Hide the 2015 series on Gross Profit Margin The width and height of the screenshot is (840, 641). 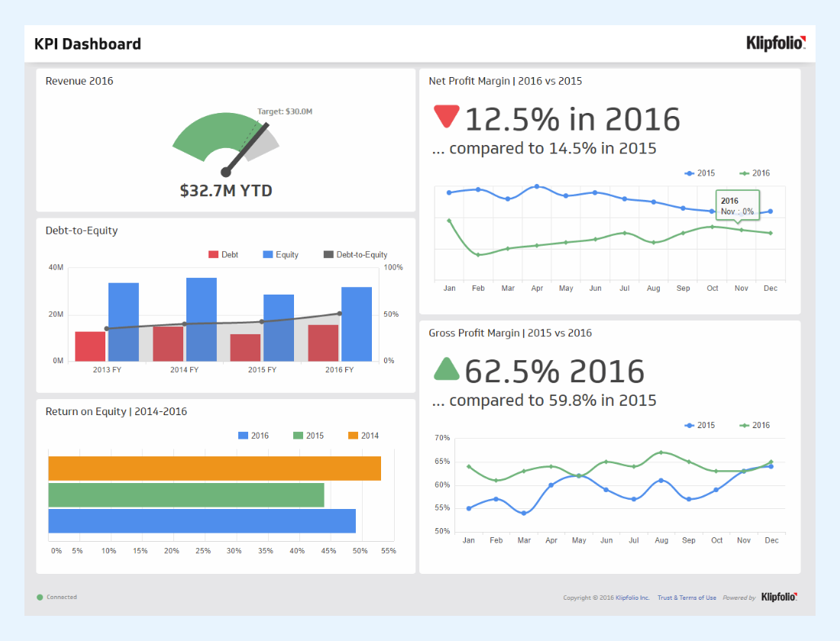[x=700, y=425]
